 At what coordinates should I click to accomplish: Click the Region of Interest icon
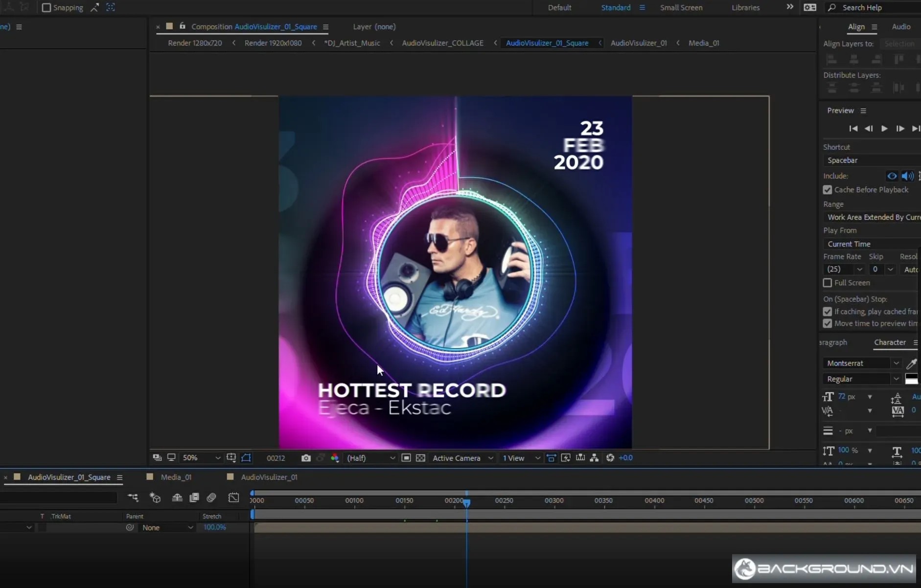pyautogui.click(x=406, y=458)
